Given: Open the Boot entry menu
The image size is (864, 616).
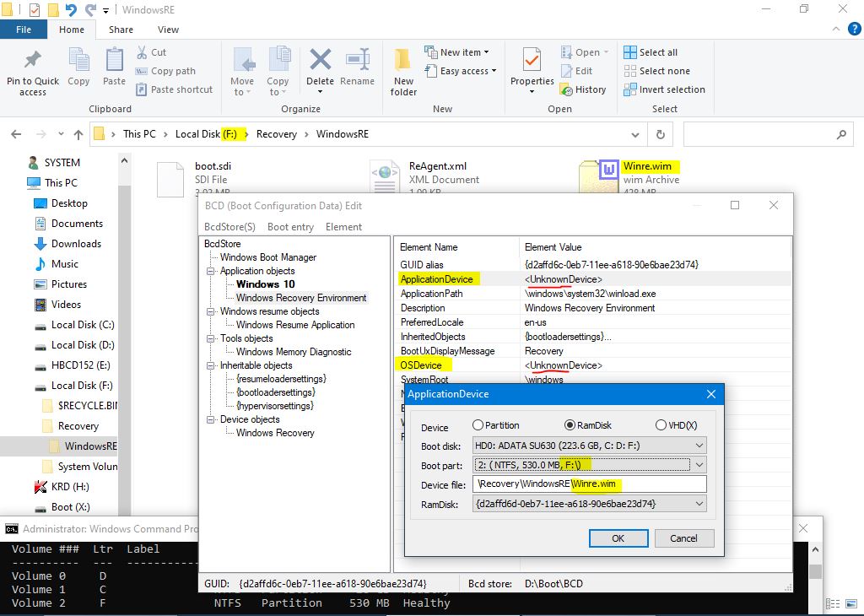Looking at the screenshot, I should 290,227.
